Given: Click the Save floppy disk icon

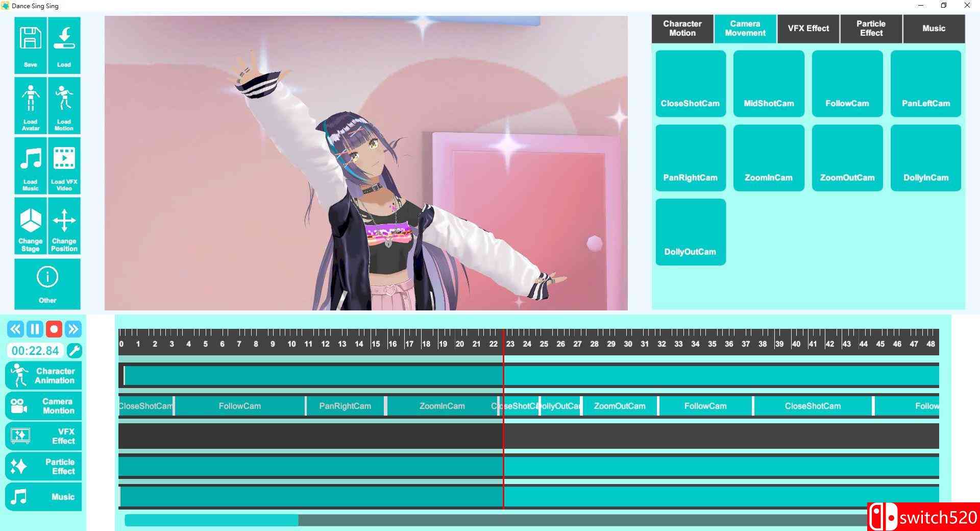Looking at the screenshot, I should [31, 40].
